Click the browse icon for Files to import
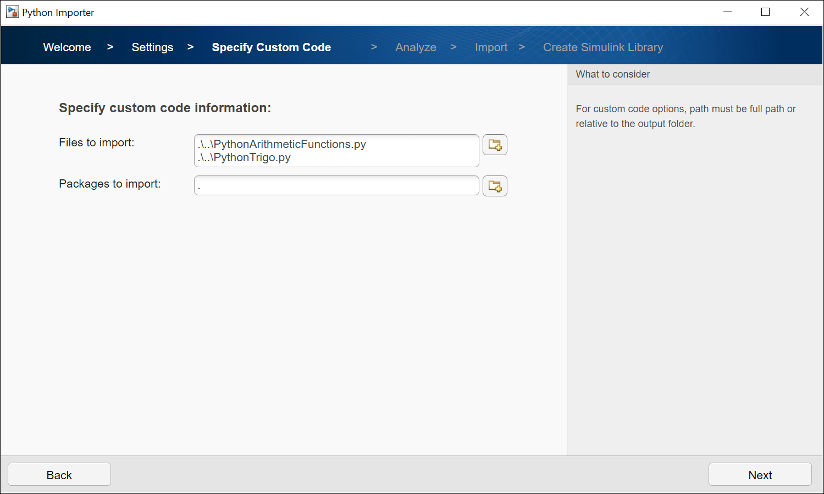 click(x=495, y=145)
